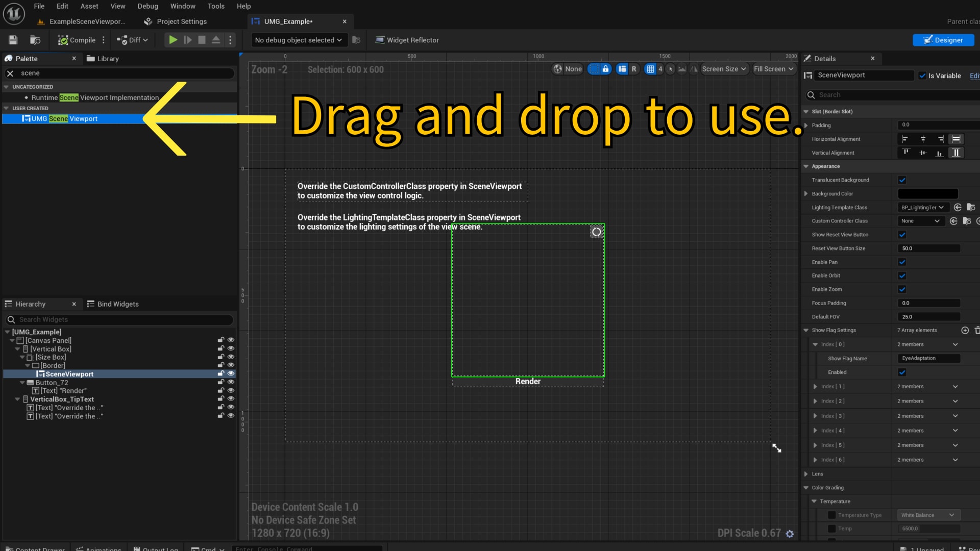Click the R respect locks button

634,69
